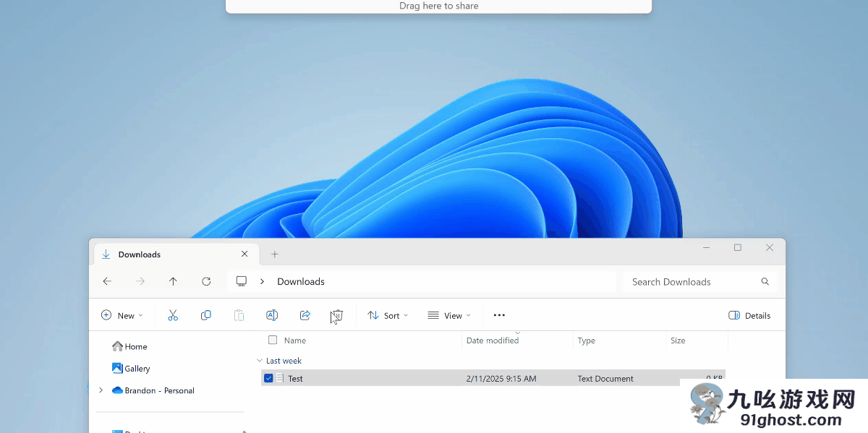Viewport: 868px width, 433px height.
Task: Collapse the Last week group
Action: [260, 361]
